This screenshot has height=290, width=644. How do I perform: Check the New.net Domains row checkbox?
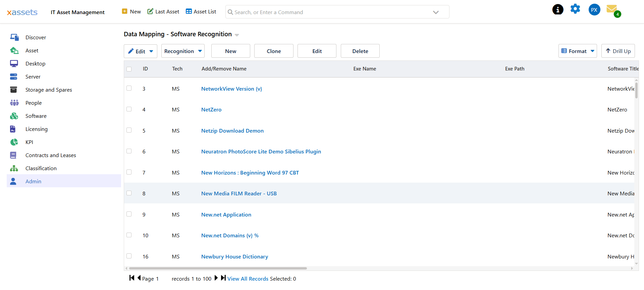tap(129, 235)
